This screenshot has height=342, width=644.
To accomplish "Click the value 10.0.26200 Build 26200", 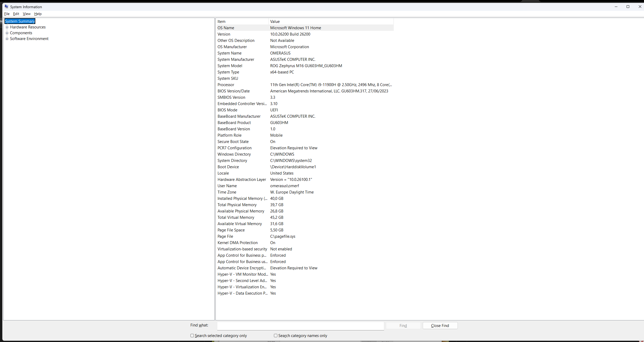I will coord(290,34).
